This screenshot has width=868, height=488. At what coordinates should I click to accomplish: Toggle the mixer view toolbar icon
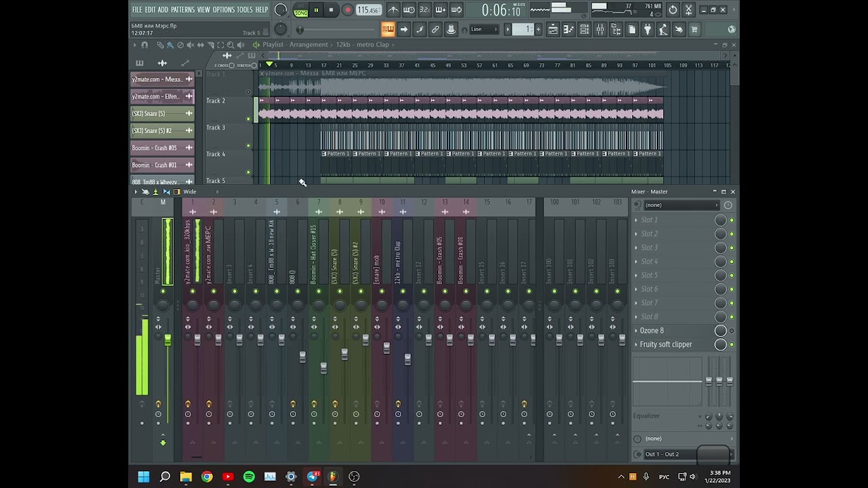coord(600,29)
